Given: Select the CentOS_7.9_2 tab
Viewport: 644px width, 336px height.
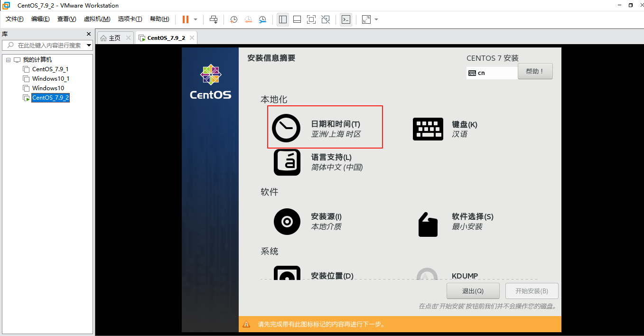Looking at the screenshot, I should 166,38.
